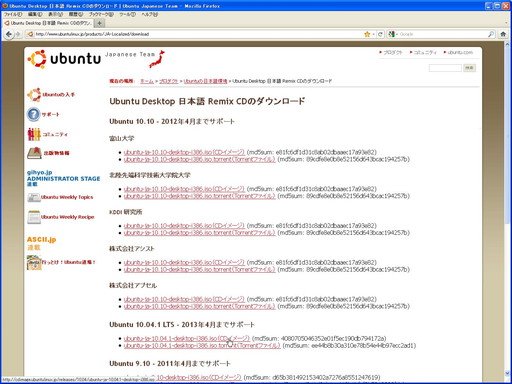
Task: Click the search magnifier icon
Action: pos(491,34)
